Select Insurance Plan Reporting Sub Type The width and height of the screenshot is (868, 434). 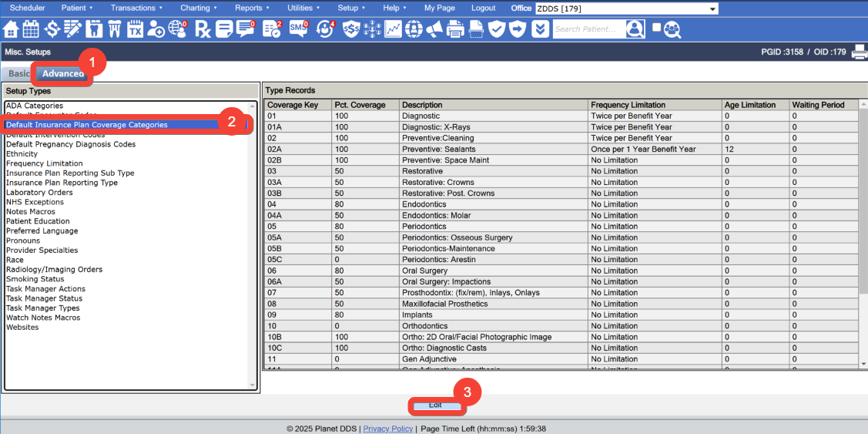70,173
